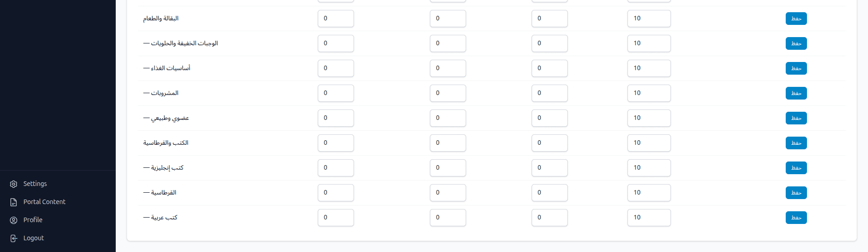Click حفظ for the كتب عربية row
The height and width of the screenshot is (252, 868).
point(796,218)
